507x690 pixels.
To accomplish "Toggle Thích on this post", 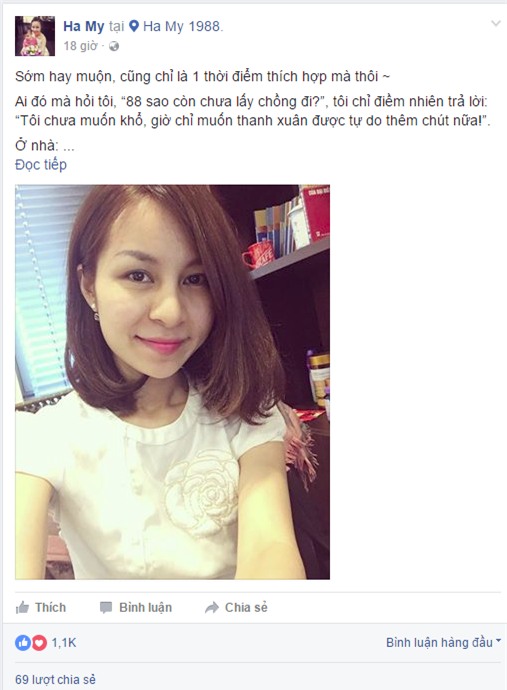I will (x=40, y=608).
